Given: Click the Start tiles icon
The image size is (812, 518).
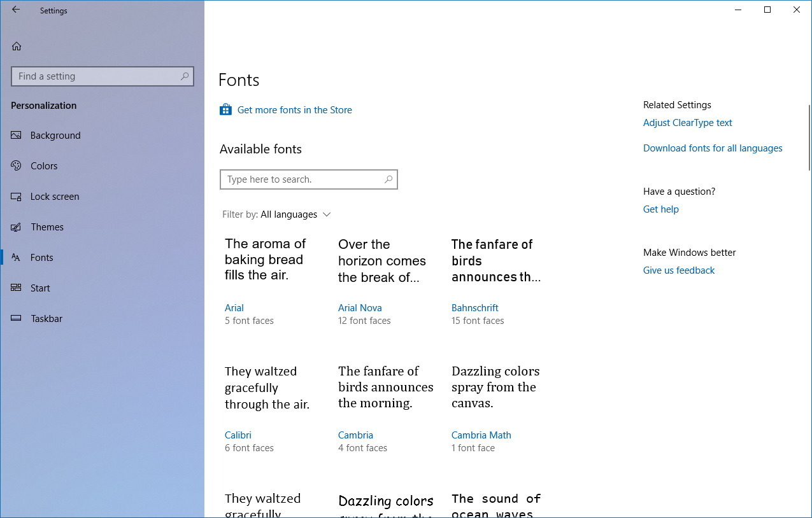Looking at the screenshot, I should click(x=17, y=288).
